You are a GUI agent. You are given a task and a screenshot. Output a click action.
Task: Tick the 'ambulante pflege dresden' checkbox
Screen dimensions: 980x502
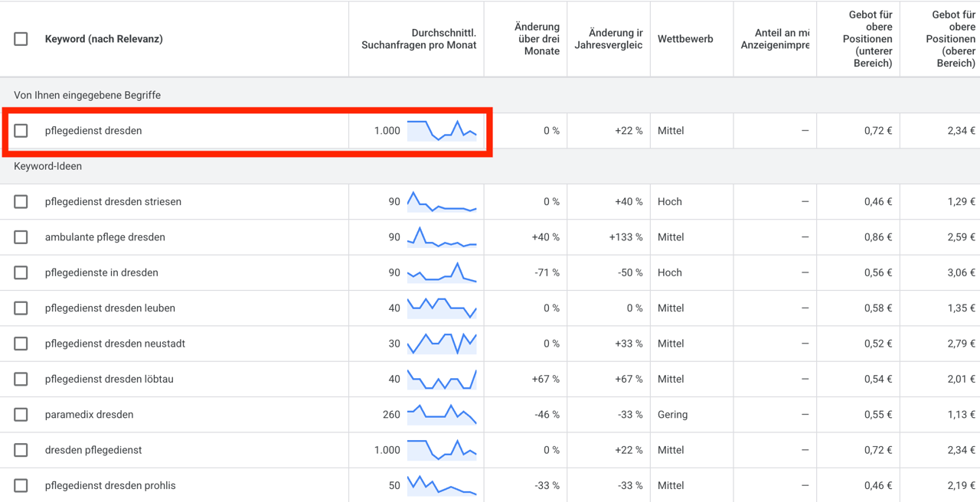click(21, 237)
